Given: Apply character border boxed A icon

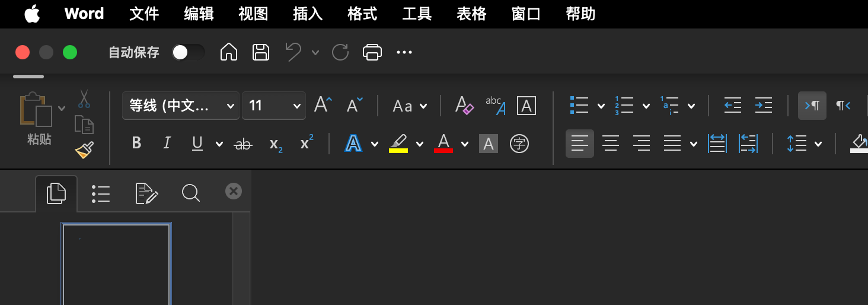Looking at the screenshot, I should tap(526, 106).
